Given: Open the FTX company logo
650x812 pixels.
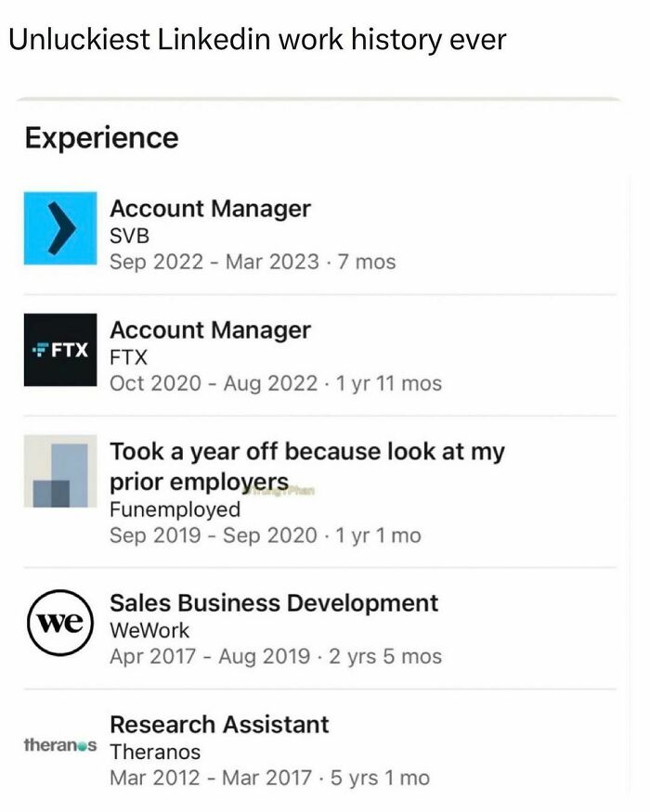Looking at the screenshot, I should pos(60,350).
